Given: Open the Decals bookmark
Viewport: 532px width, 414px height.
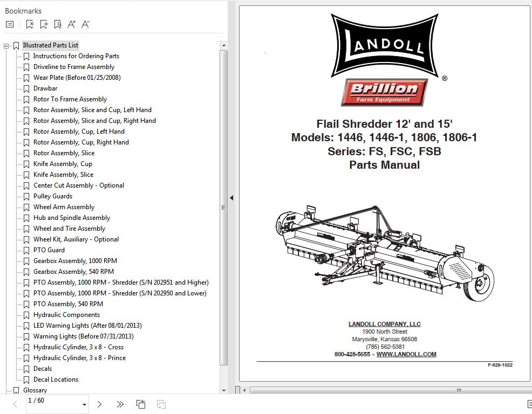Looking at the screenshot, I should tap(43, 369).
